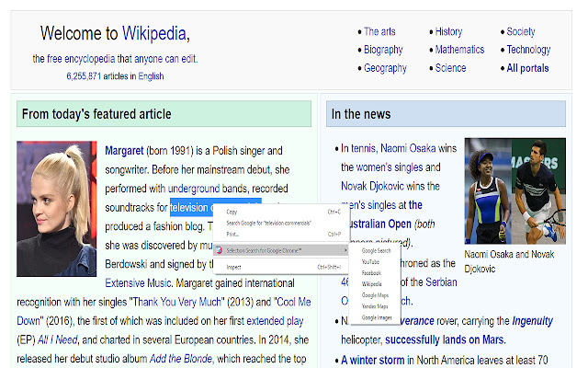Follow the Mathematics portal link

pos(459,50)
